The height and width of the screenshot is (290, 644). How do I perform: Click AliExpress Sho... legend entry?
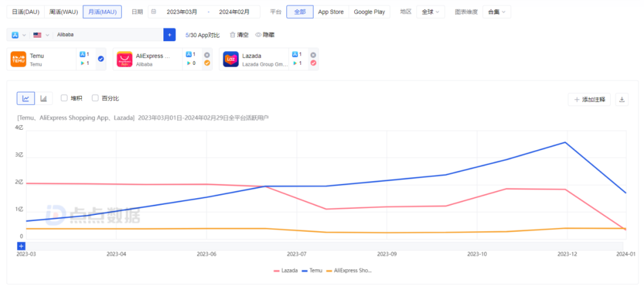coord(349,271)
